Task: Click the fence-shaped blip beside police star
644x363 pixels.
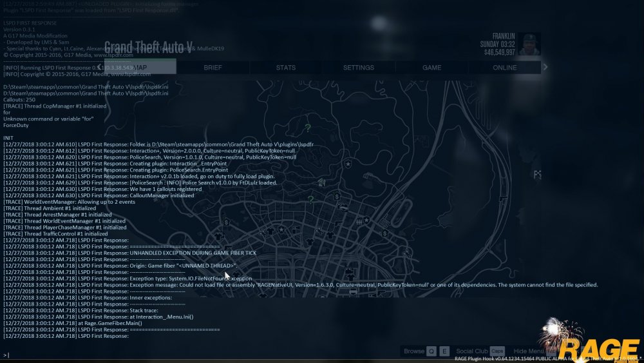Action: point(359,222)
